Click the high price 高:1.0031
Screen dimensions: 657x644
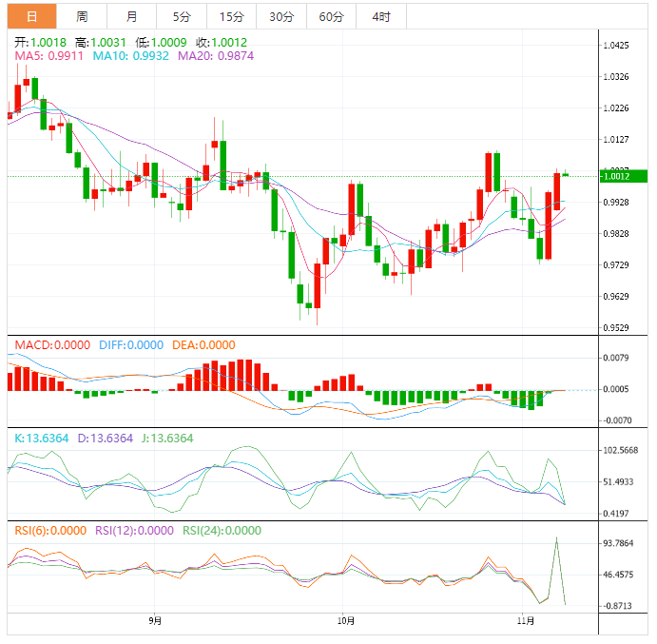[x=101, y=43]
